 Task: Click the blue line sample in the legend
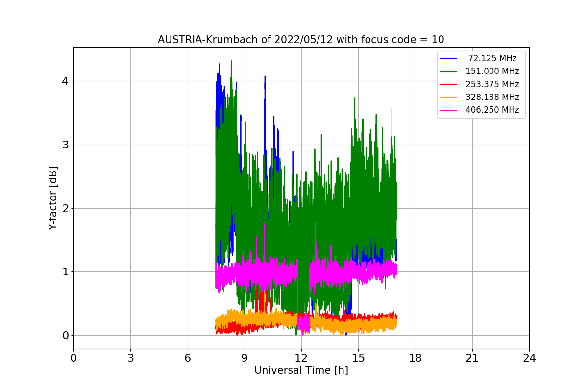[x=448, y=59]
